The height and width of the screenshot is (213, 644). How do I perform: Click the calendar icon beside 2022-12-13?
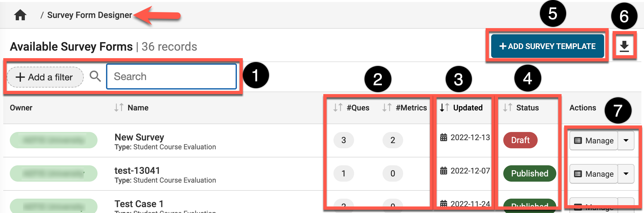tap(443, 138)
